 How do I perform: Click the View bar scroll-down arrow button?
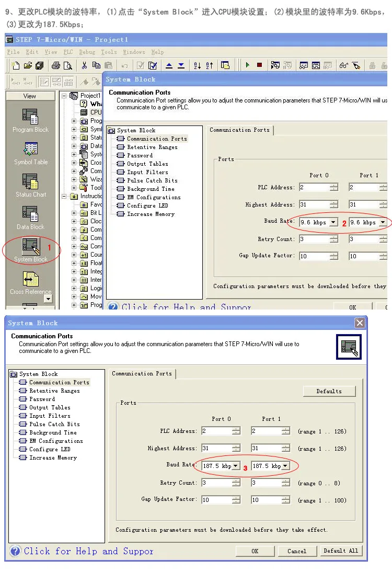(x=48, y=299)
